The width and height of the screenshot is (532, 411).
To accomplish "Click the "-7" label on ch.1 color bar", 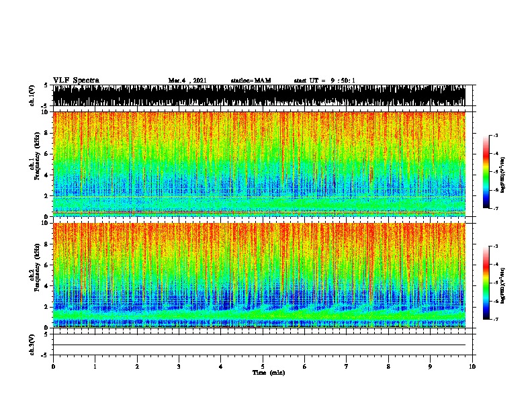I will (x=495, y=208).
